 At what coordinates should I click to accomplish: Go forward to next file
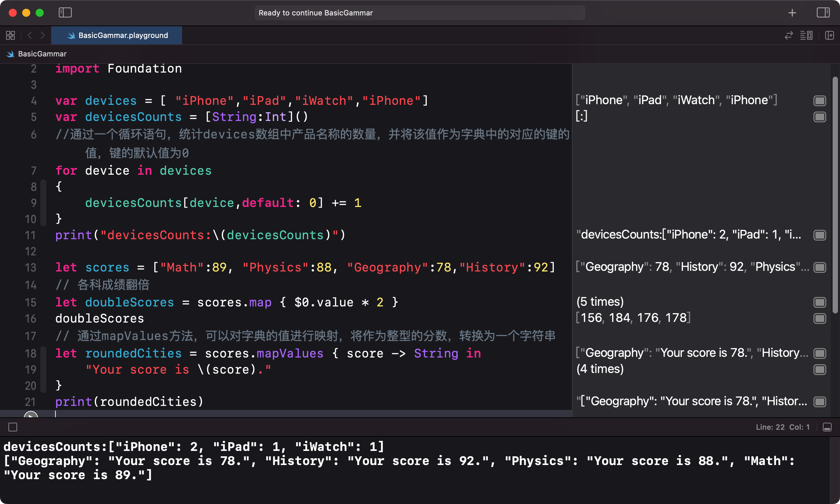[x=42, y=35]
